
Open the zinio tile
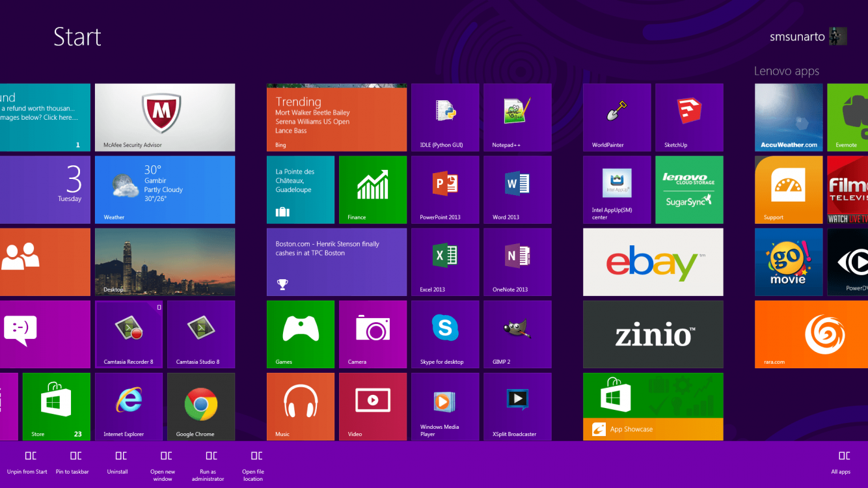tap(653, 334)
